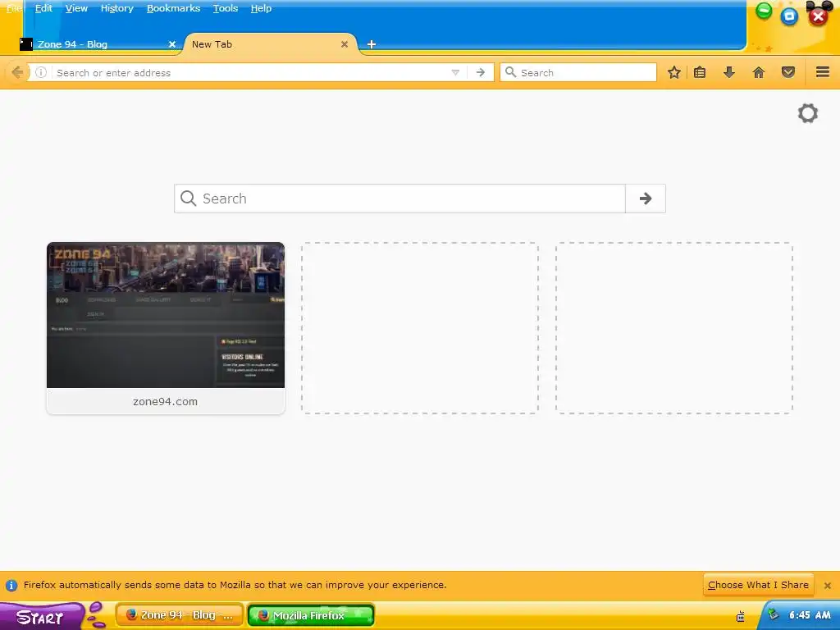The width and height of the screenshot is (840, 630).
Task: Close the New Tab tab
Action: pos(345,44)
